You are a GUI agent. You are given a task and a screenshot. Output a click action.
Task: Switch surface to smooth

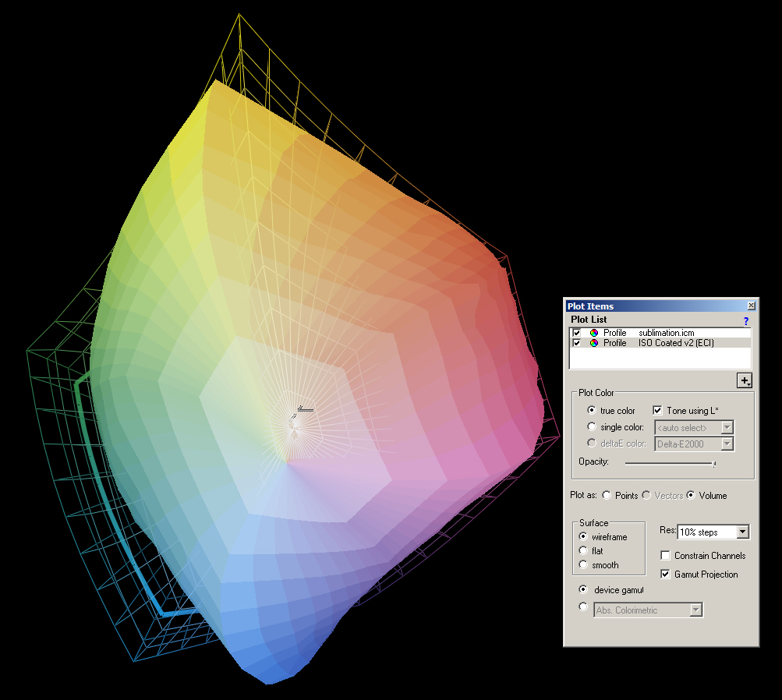(583, 565)
